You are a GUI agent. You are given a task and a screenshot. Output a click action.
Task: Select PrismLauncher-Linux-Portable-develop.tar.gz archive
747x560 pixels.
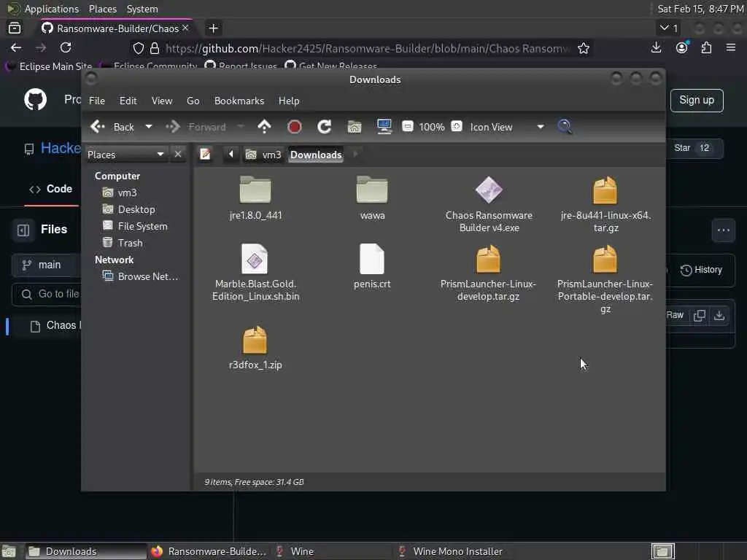pos(605,279)
